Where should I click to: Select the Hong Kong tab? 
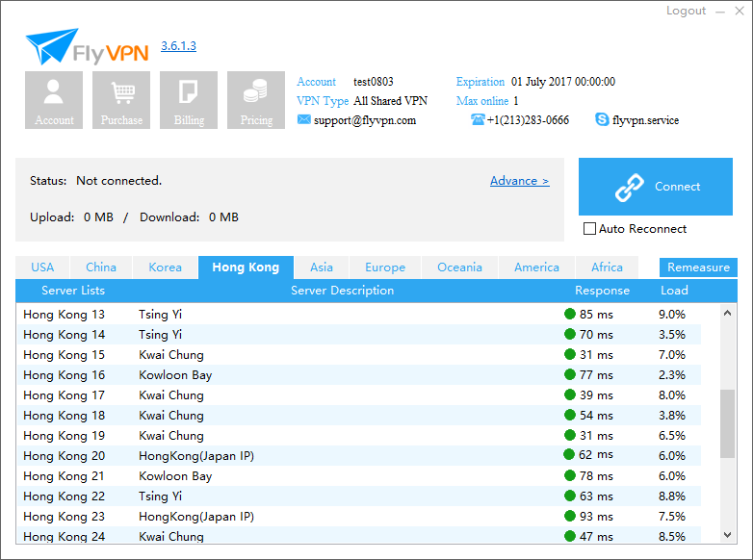pyautogui.click(x=246, y=267)
